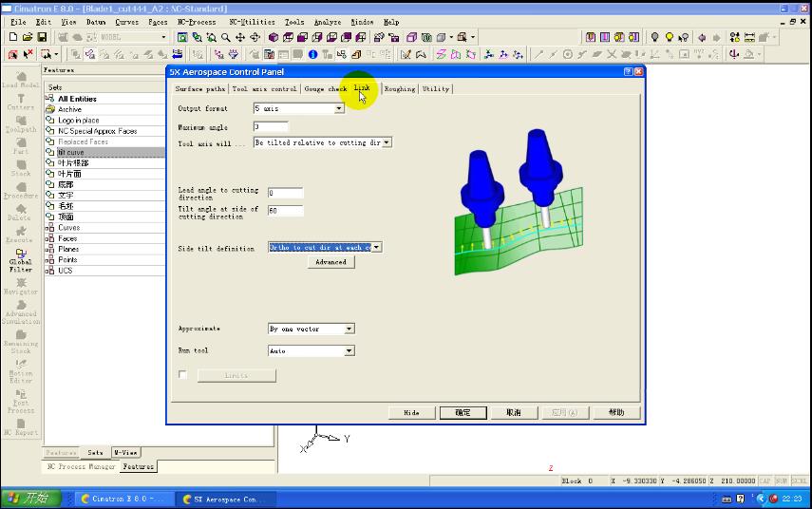
Task: Switch to the Roughing tab
Action: pos(400,89)
